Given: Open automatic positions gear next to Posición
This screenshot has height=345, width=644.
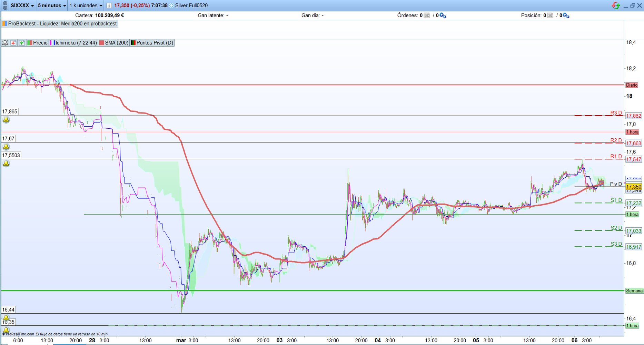Looking at the screenshot, I should [x=566, y=16].
